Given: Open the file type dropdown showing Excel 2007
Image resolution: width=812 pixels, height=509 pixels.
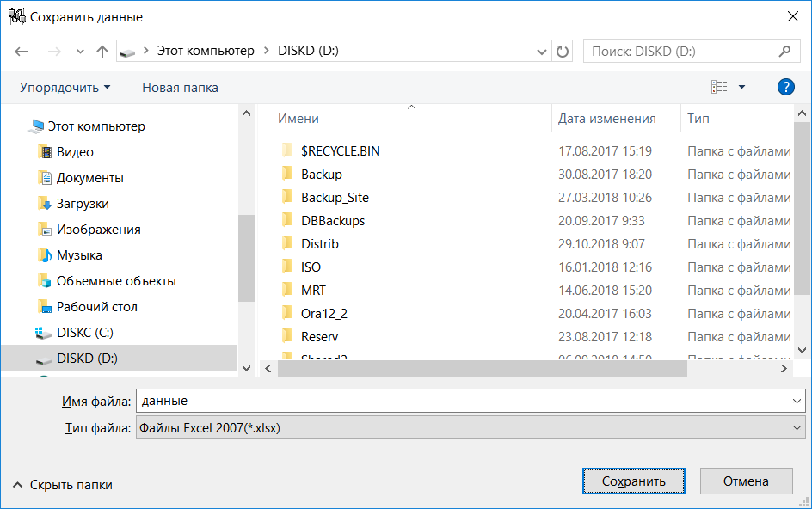Looking at the screenshot, I should (x=470, y=427).
